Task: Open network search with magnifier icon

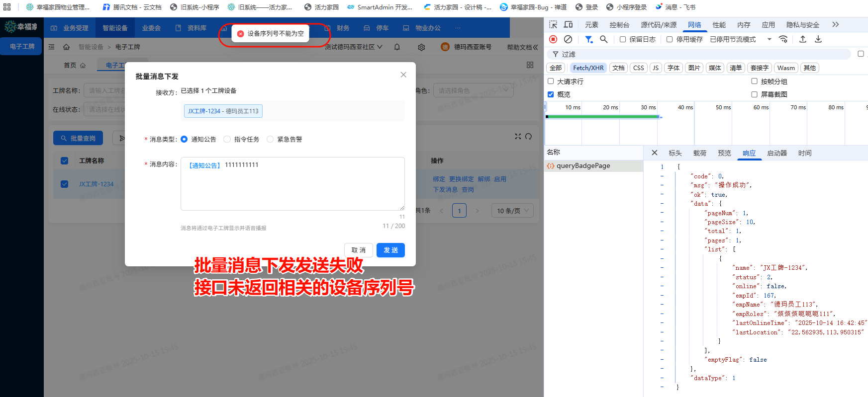Action: tap(603, 39)
